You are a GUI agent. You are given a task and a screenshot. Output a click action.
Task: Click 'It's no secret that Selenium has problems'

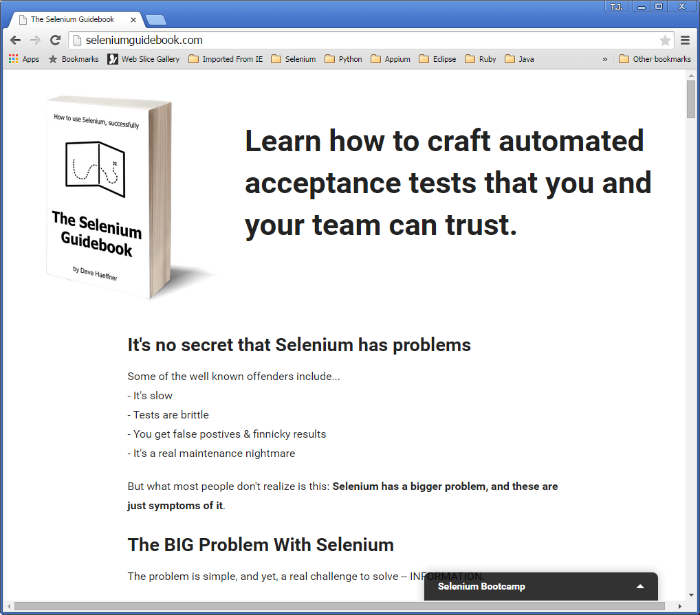coord(299,345)
